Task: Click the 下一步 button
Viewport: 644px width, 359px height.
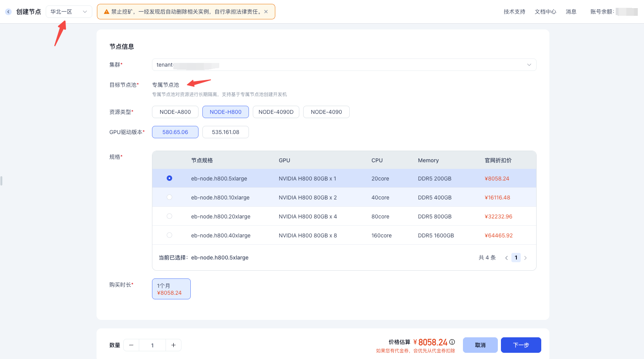Action: (521, 345)
